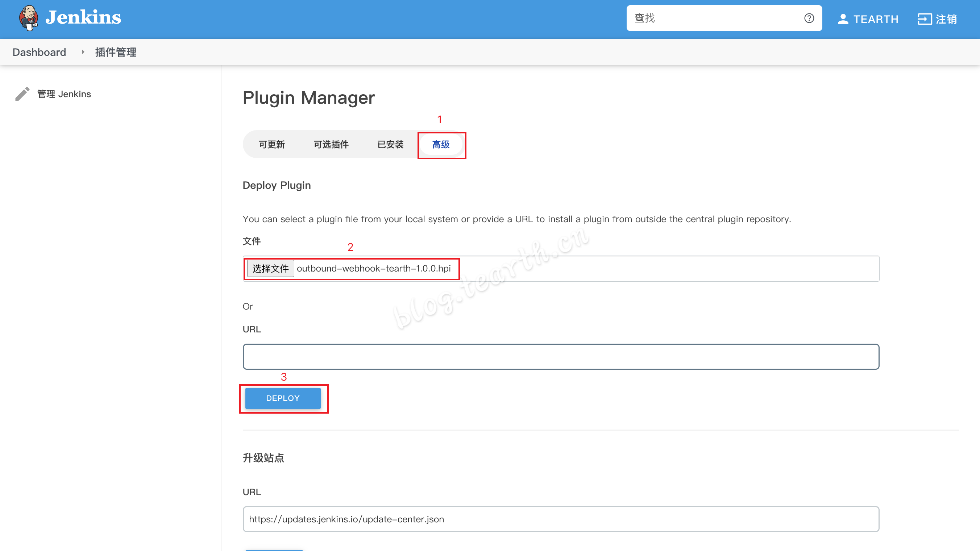Click the logout arrow icon
The height and width of the screenshot is (551, 980).
tap(925, 19)
